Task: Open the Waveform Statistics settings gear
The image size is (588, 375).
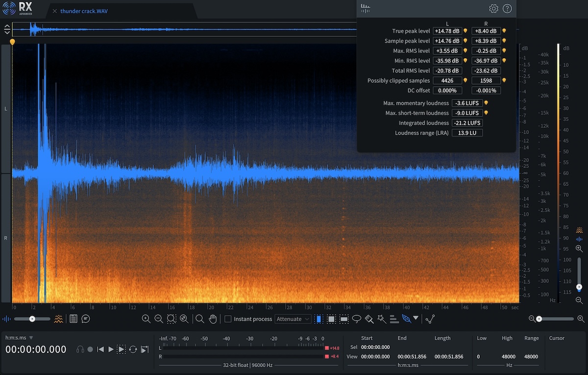Action: pyautogui.click(x=493, y=8)
